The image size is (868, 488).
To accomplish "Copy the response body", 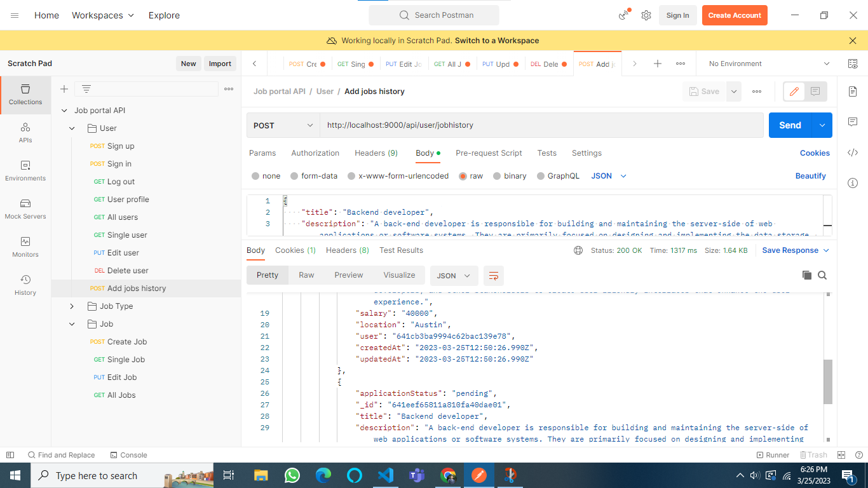I will coord(807,275).
